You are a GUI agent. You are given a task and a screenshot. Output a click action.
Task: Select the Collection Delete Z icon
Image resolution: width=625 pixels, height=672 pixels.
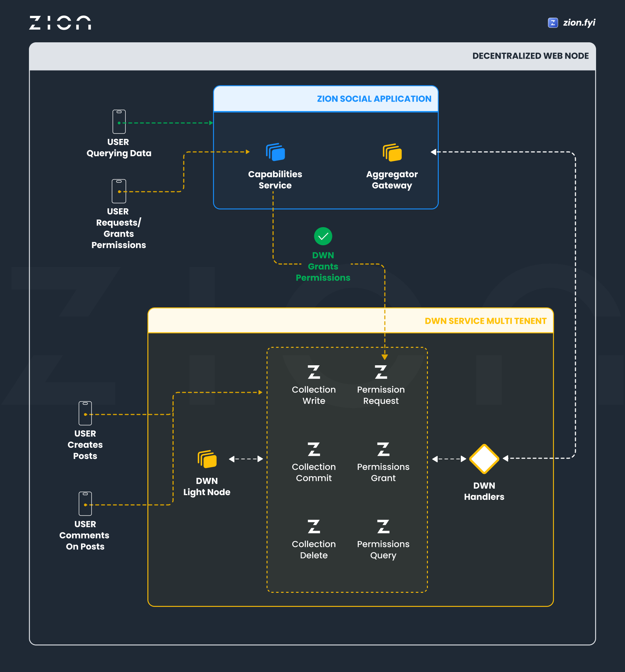point(314,527)
